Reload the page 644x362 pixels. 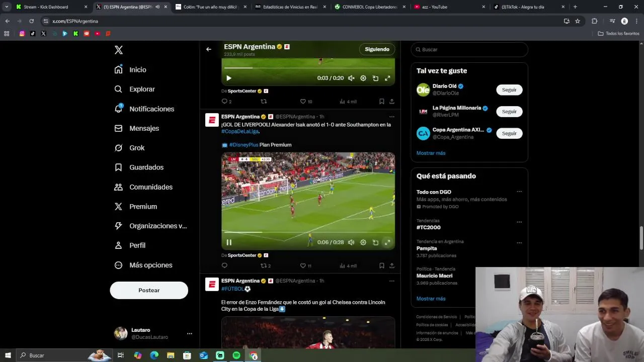pos(31,21)
